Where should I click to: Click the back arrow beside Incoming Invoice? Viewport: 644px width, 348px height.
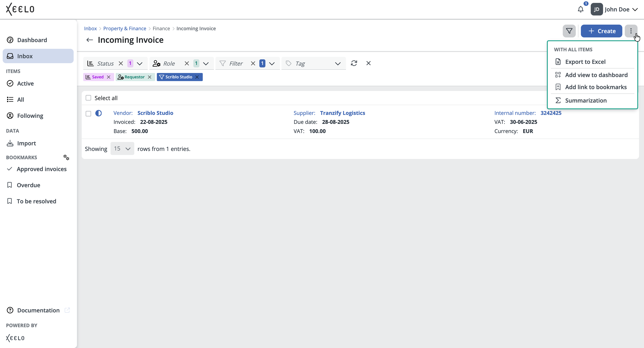[x=90, y=40]
